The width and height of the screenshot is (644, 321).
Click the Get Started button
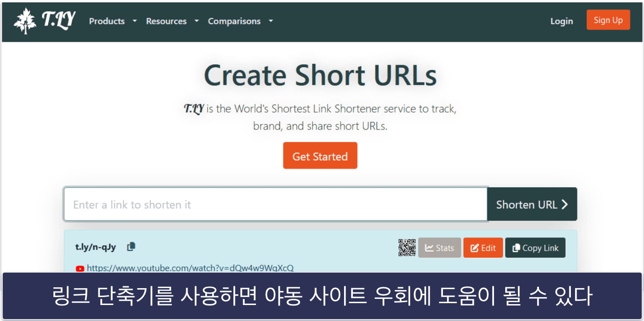[x=320, y=156]
